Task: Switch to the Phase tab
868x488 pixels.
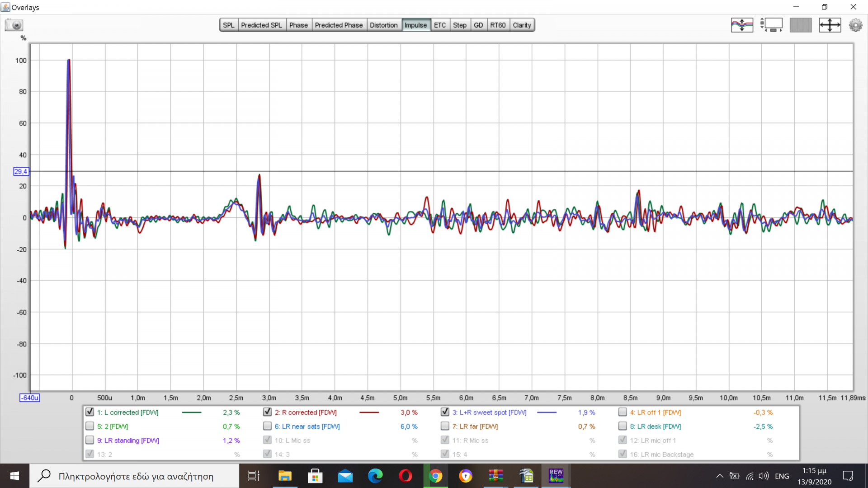Action: pyautogui.click(x=298, y=25)
